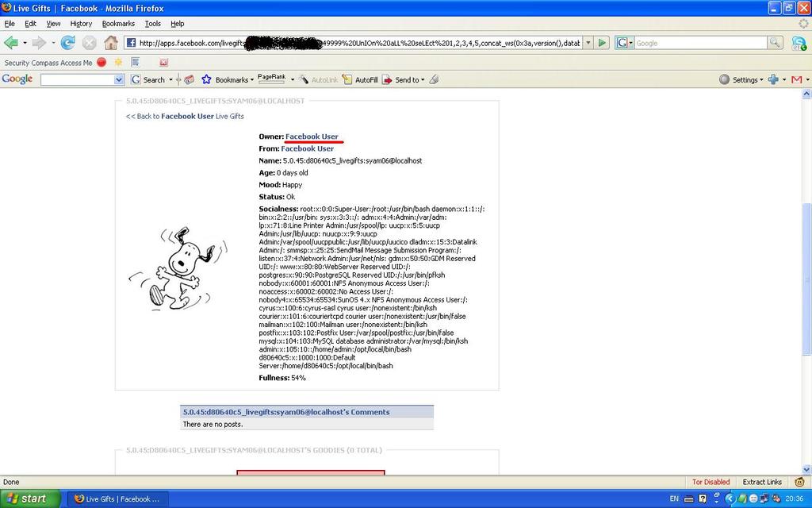Viewport: 812px width, 508px height.
Task: Open the Gmail icon dropdown arrow
Action: click(x=807, y=80)
